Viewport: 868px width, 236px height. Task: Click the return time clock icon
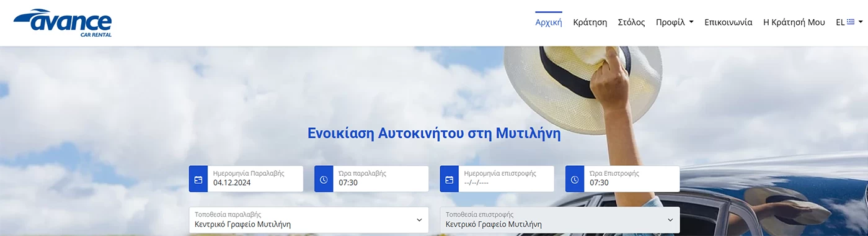coord(575,179)
